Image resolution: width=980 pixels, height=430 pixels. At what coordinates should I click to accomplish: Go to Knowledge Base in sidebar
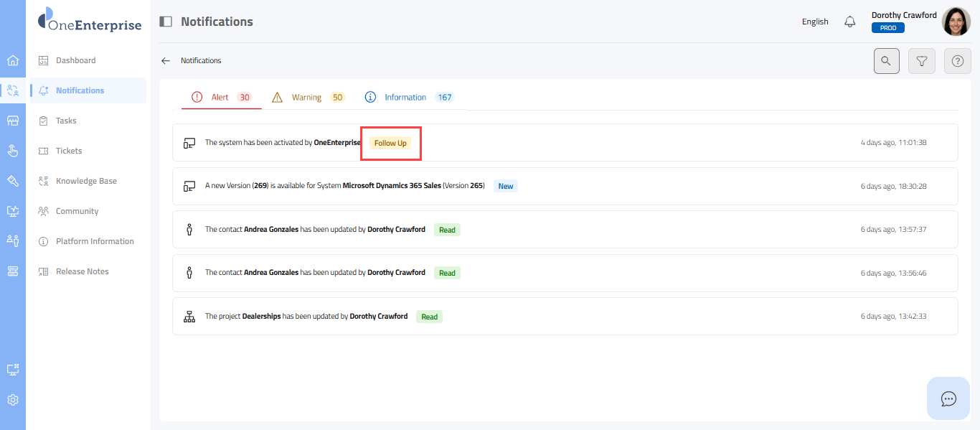[86, 181]
